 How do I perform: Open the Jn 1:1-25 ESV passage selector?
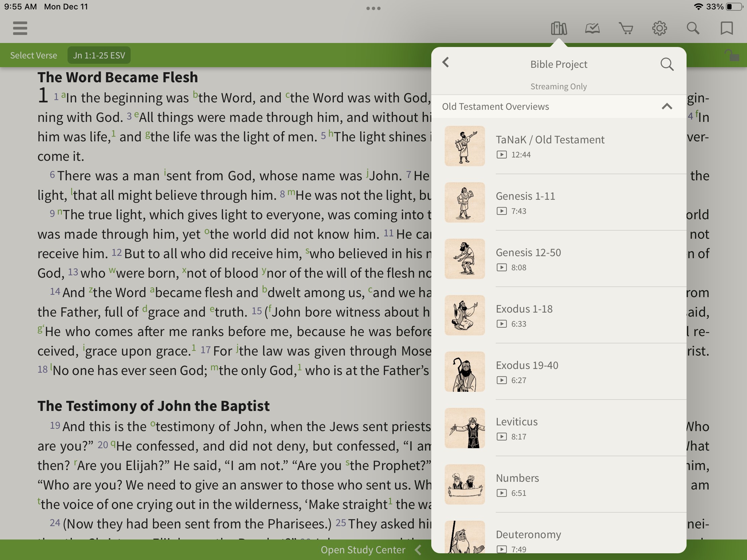point(99,55)
